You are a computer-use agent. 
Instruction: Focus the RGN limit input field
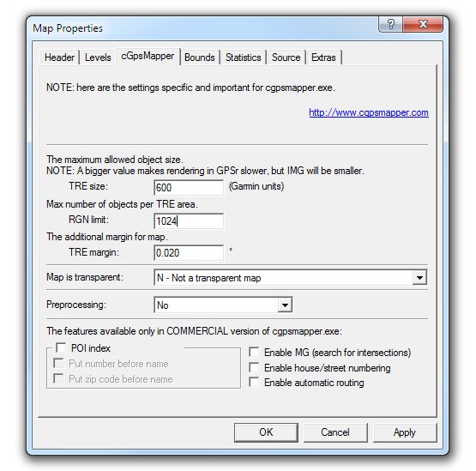tap(189, 220)
